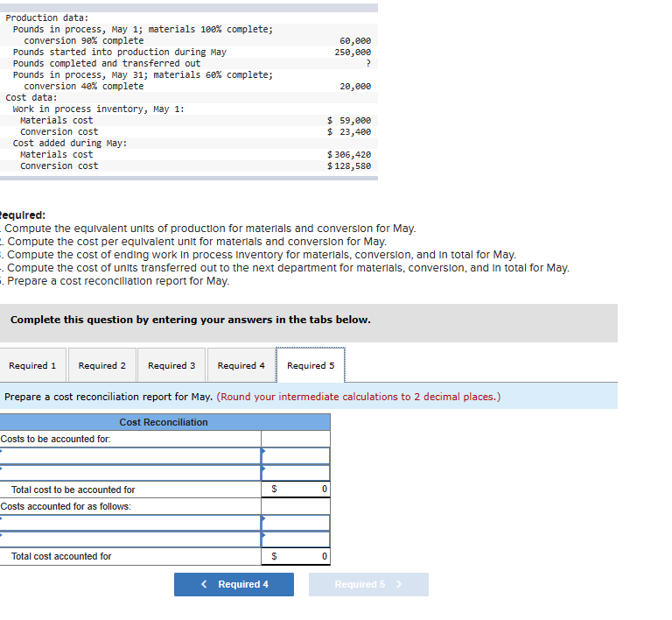This screenshot has height=620, width=672.
Task: Click 'Costs accounted for as follows:' row label
Action: pos(66,506)
